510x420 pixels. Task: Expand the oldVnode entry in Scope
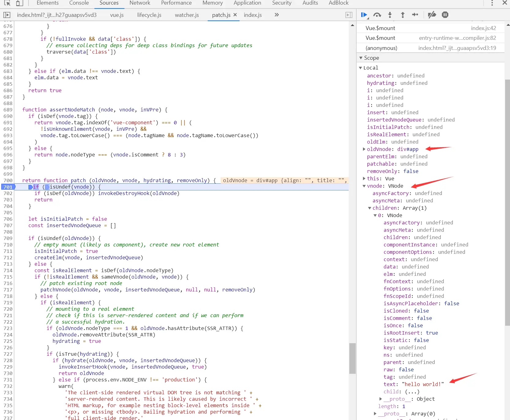(364, 149)
